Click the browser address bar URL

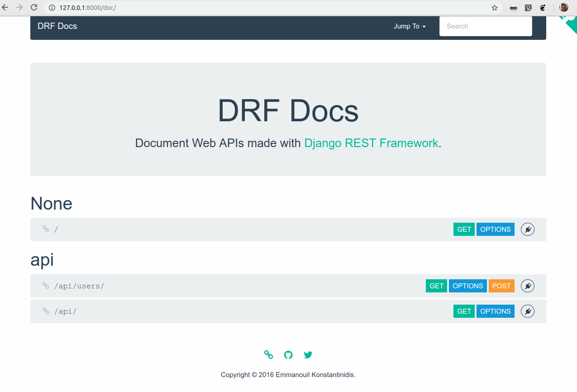pos(87,8)
